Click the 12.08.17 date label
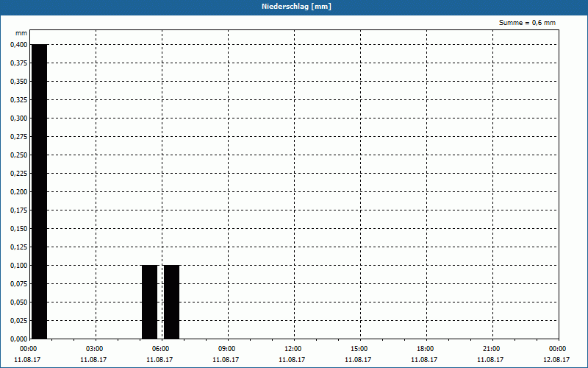The width and height of the screenshot is (588, 368). 556,360
